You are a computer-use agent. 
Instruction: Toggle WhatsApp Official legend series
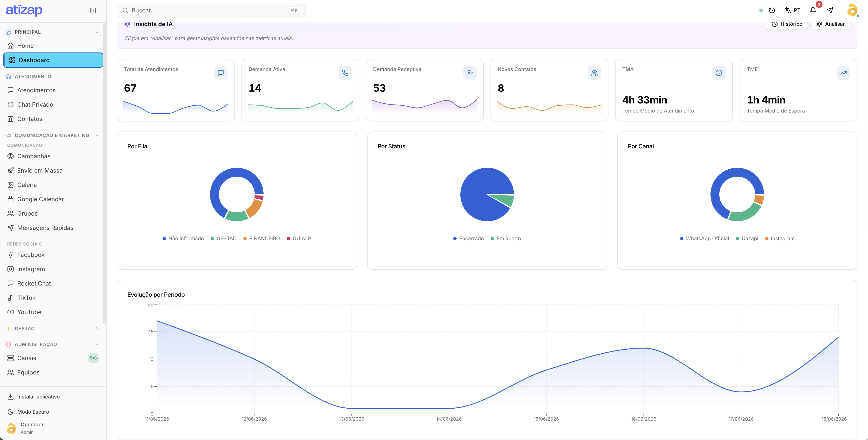pos(704,238)
